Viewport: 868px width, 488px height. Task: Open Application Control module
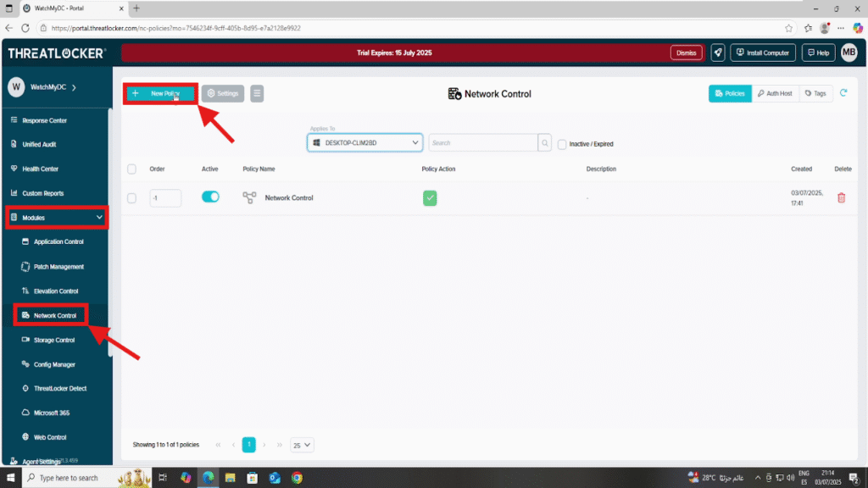click(x=58, y=241)
